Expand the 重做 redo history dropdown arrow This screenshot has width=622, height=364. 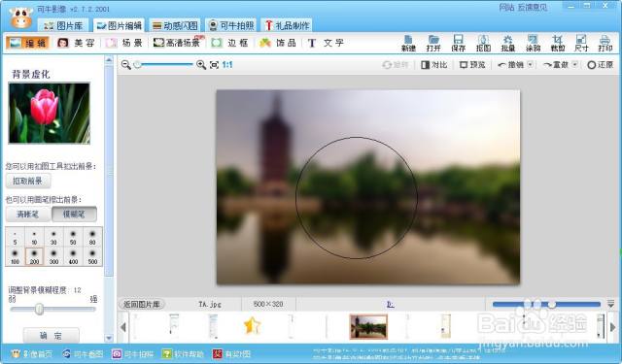(574, 65)
